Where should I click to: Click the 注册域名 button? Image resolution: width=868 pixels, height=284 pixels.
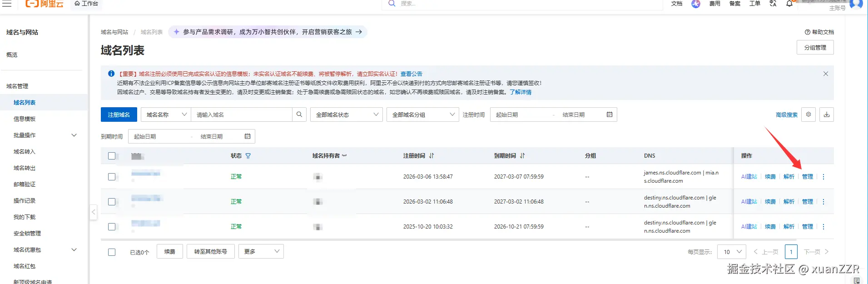point(119,115)
